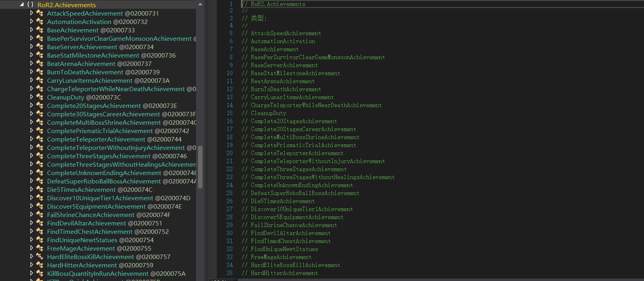Screen dimensions: 644x281
Task: Select the RoR2.Achievements namespace label
Action: 67,5
